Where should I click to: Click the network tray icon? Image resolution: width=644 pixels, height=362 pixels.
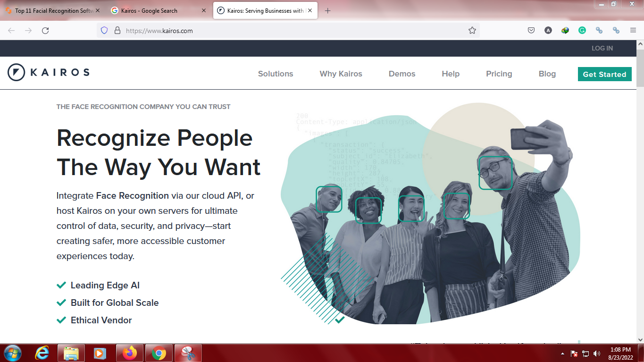coord(585,354)
